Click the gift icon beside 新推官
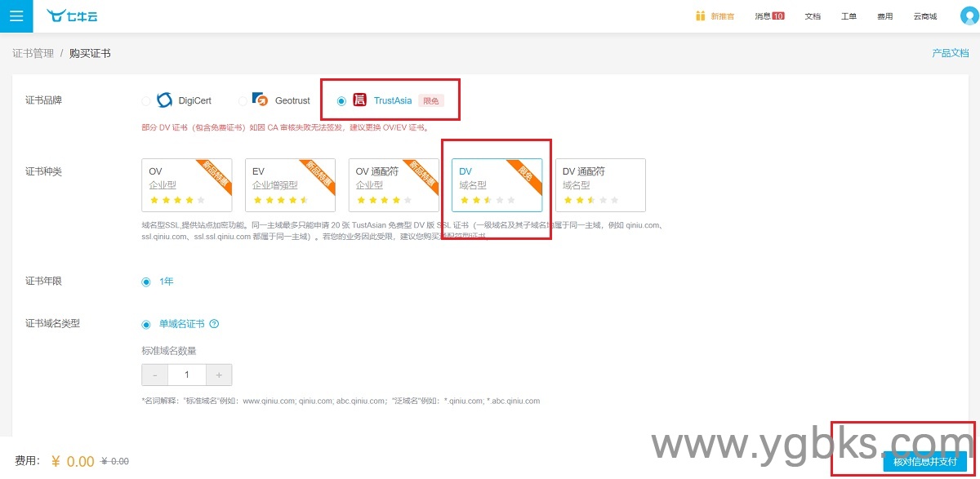This screenshot has width=980, height=479. 700,16
